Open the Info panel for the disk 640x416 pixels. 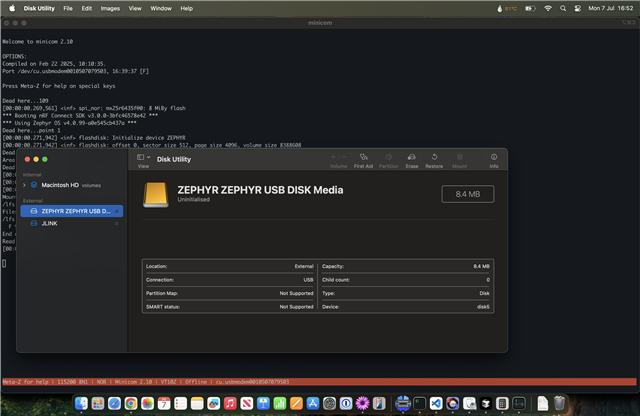coord(494,161)
